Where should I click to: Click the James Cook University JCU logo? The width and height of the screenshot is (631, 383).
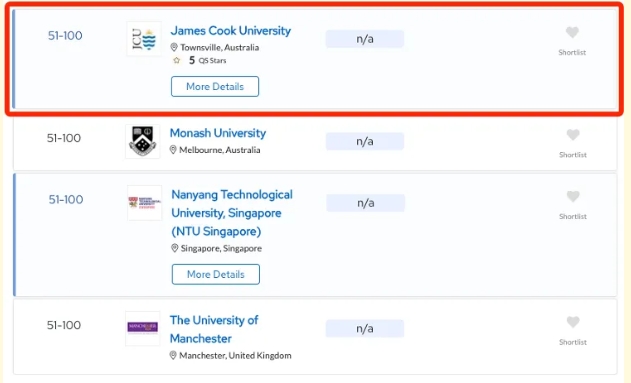[144, 39]
